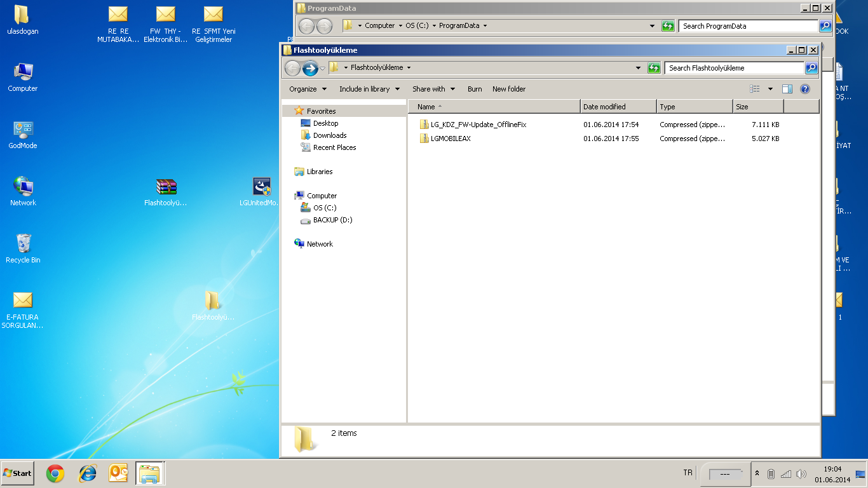The image size is (868, 488).
Task: Select Favorites in the navigation pane
Action: (321, 111)
